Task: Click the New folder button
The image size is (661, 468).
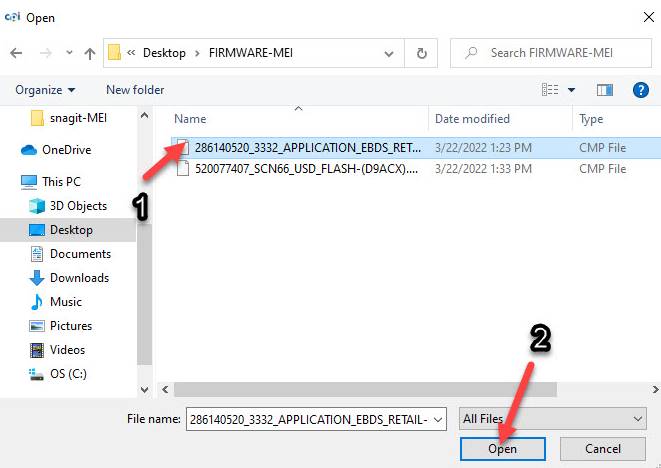Action: point(135,90)
